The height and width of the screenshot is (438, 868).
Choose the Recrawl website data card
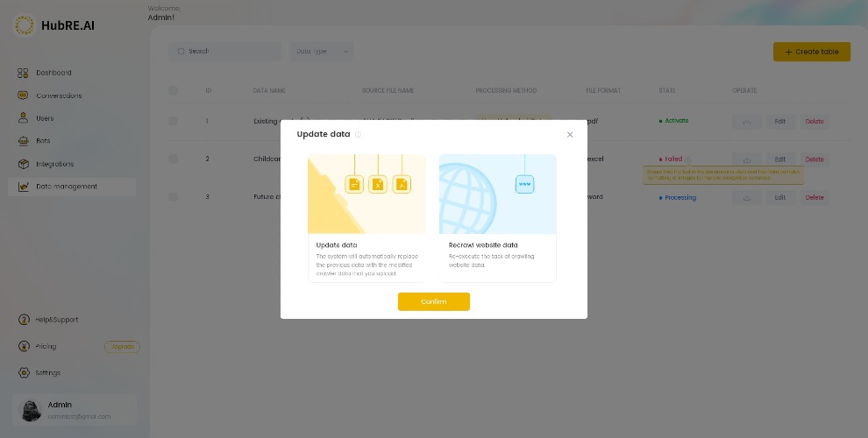point(498,218)
